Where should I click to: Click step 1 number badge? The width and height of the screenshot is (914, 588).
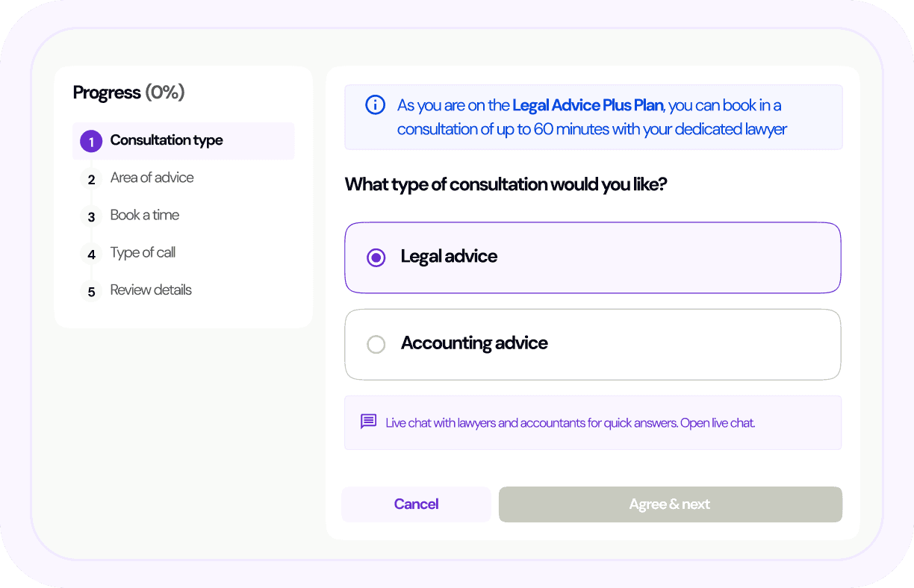(91, 141)
